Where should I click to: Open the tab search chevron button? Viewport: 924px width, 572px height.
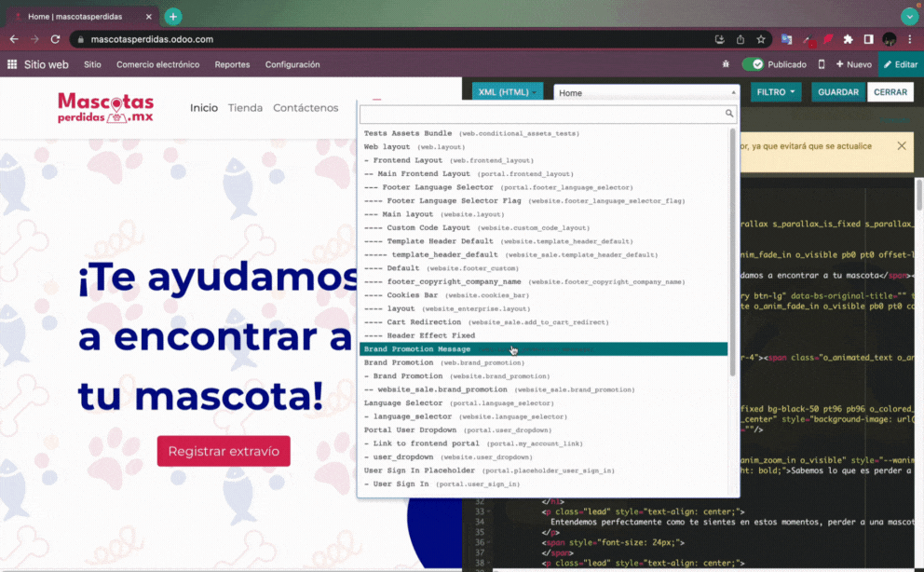(x=909, y=17)
